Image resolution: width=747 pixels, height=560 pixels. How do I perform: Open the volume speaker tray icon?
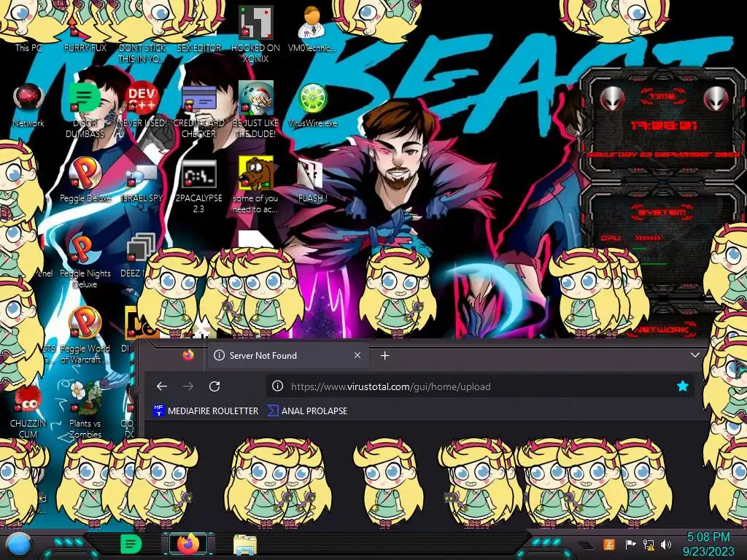click(666, 544)
